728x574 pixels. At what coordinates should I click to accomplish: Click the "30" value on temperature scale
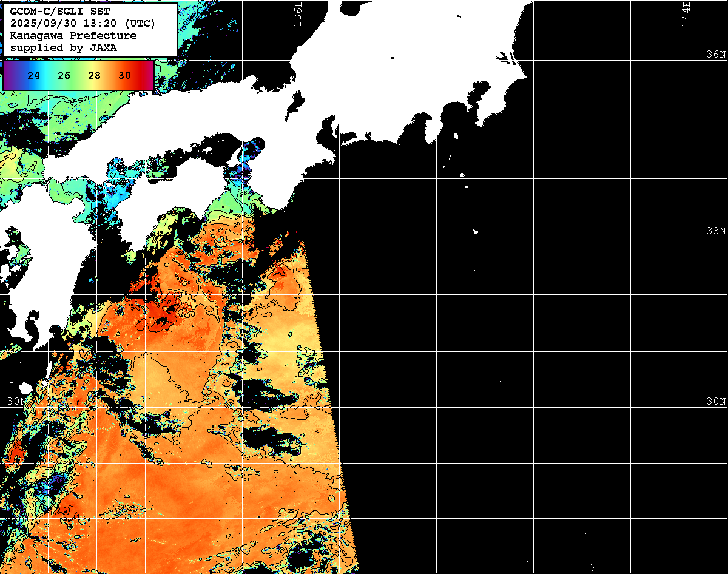[x=124, y=76]
